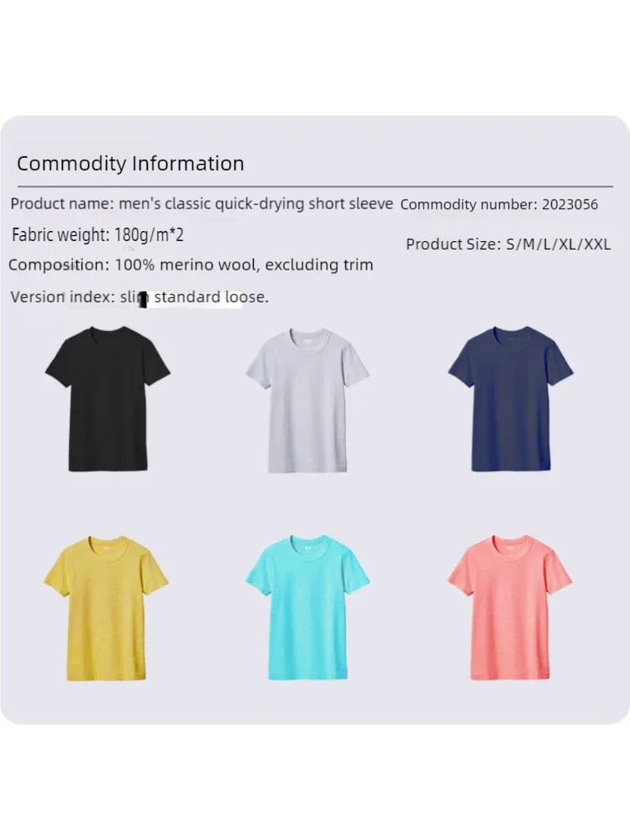Click the black marker in Version index
The image size is (630, 840).
coord(143,299)
